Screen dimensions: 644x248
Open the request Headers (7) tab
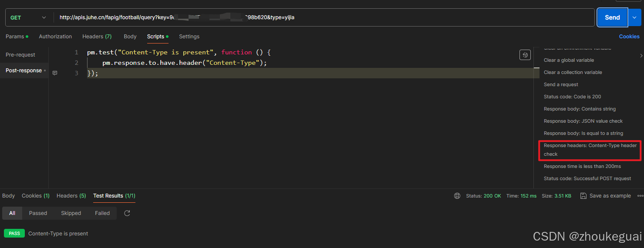pos(97,37)
